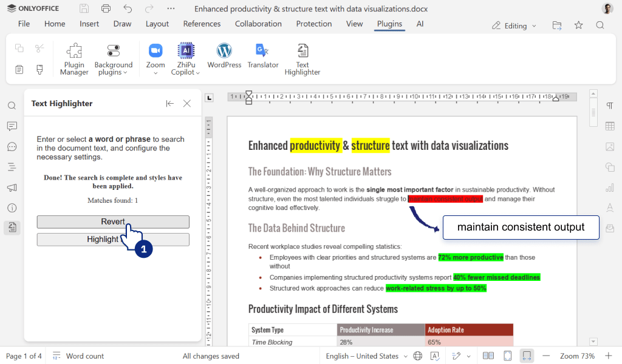
Task: Open the WordPress plugin
Action: [224, 58]
